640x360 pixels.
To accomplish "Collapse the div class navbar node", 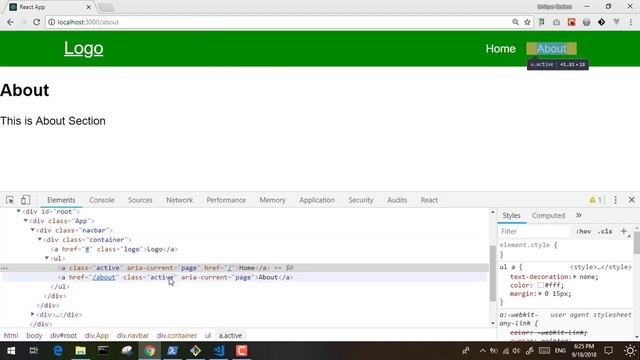I will tap(33, 230).
